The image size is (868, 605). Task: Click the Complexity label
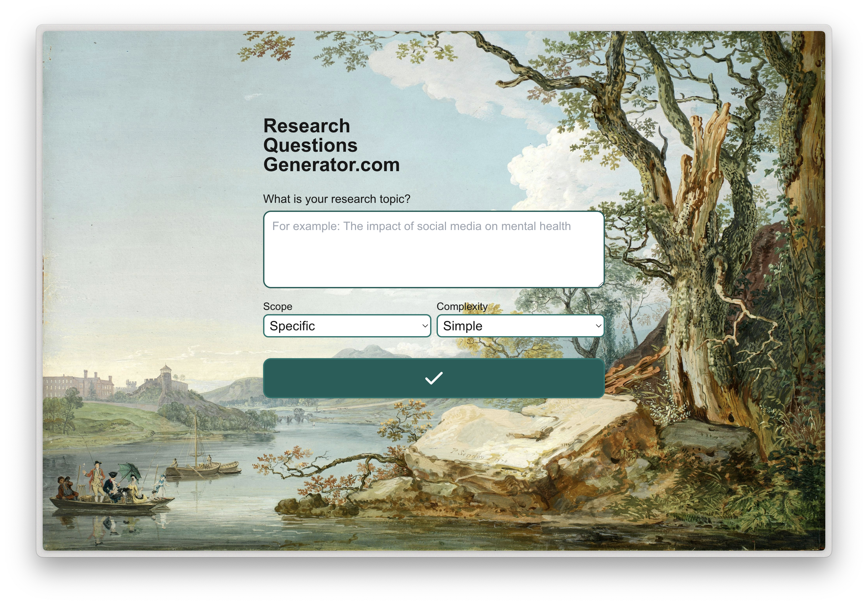462,306
